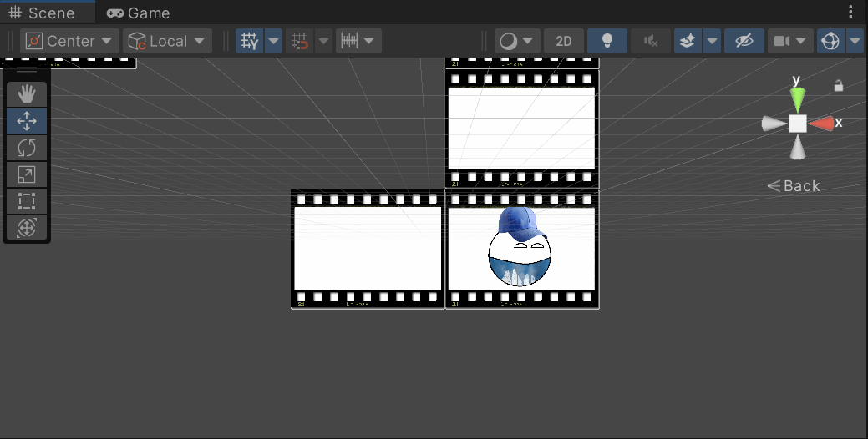The width and height of the screenshot is (868, 439).
Task: Open the Local handle rotation dropdown
Action: click(x=167, y=41)
